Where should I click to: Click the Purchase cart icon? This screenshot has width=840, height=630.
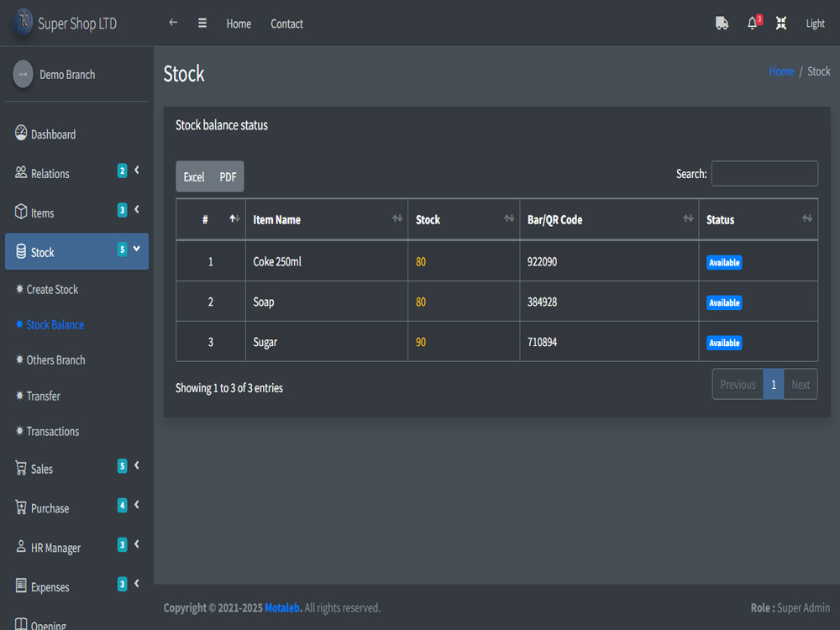tap(21, 507)
